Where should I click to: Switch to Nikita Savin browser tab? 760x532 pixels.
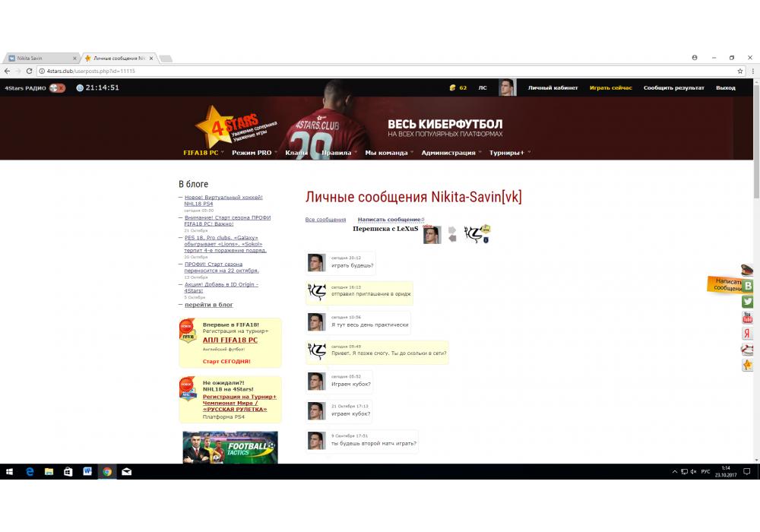(x=41, y=59)
